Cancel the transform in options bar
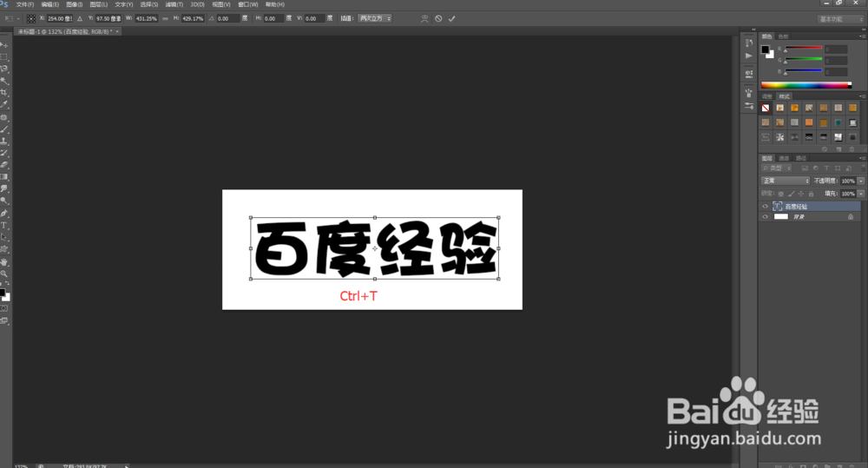868x468 pixels. click(x=438, y=19)
